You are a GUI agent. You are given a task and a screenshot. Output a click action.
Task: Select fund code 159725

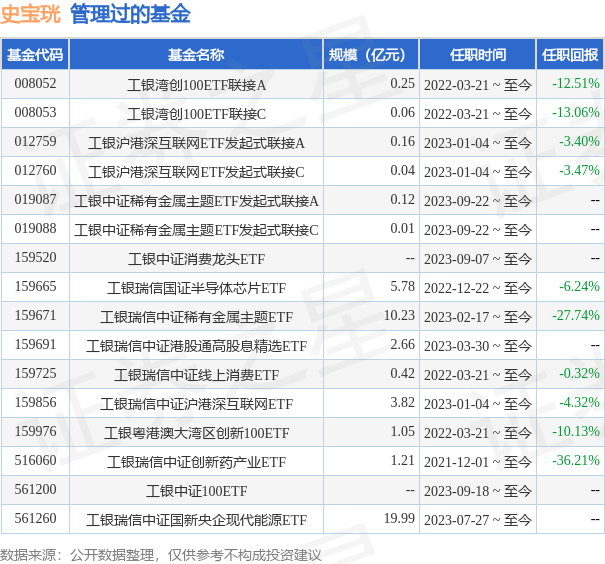[x=35, y=373]
